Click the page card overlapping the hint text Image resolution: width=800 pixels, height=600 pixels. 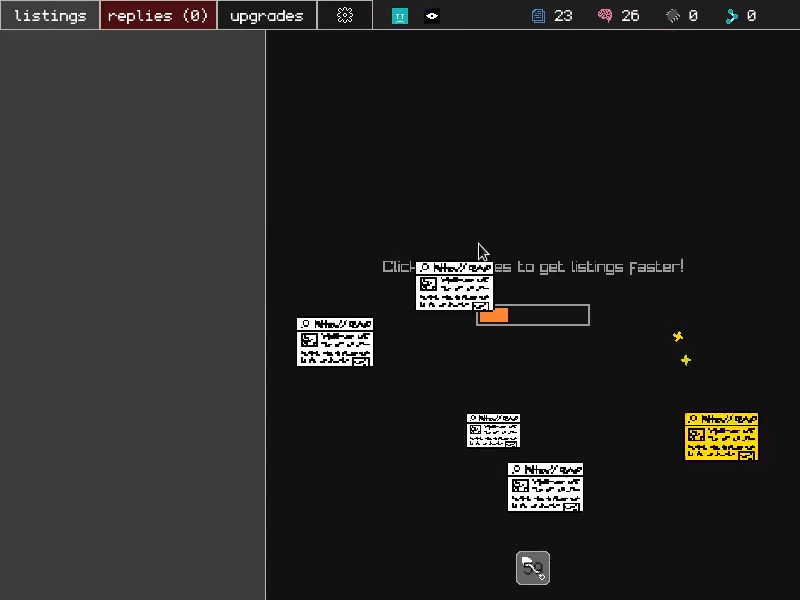(454, 286)
